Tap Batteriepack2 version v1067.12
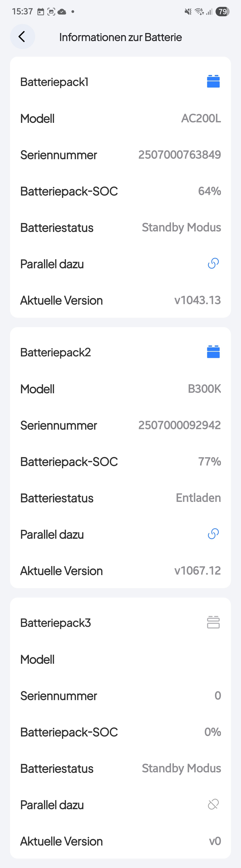 pyautogui.click(x=198, y=571)
